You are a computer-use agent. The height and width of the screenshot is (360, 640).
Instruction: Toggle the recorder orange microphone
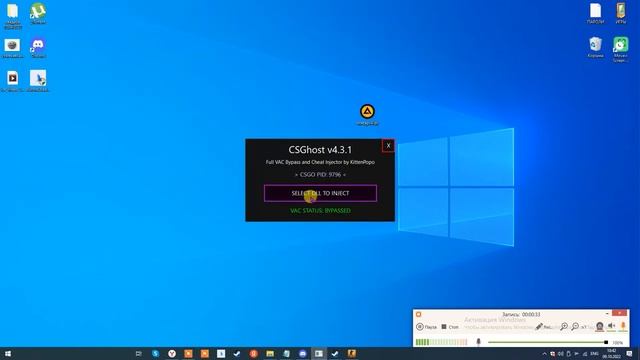click(623, 326)
